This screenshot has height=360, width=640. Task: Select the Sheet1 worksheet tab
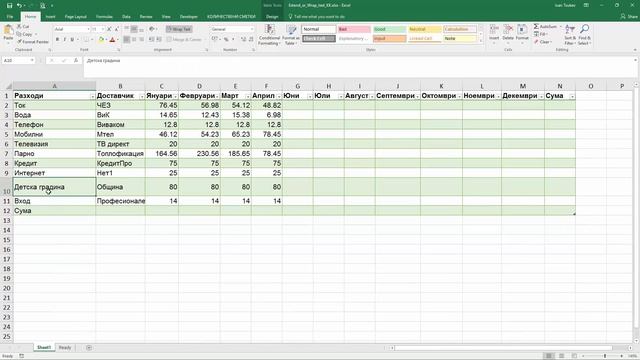[x=44, y=348]
